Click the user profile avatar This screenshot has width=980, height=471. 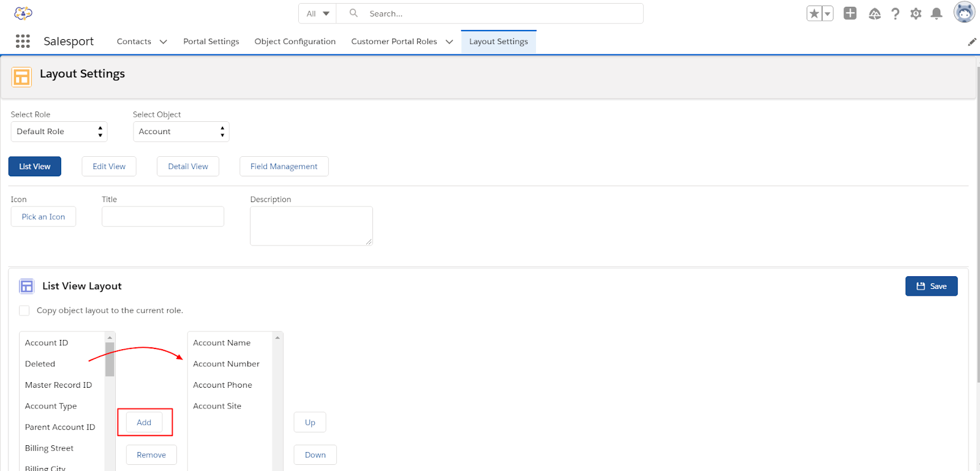tap(964, 12)
